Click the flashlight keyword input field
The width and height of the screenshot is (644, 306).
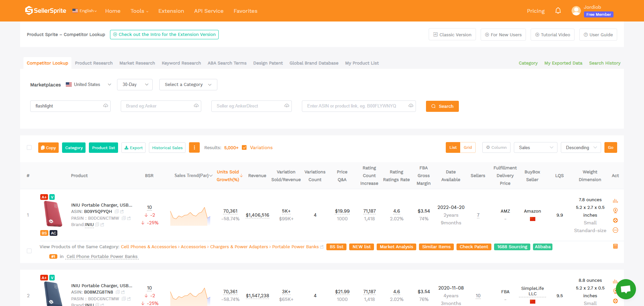70,106
